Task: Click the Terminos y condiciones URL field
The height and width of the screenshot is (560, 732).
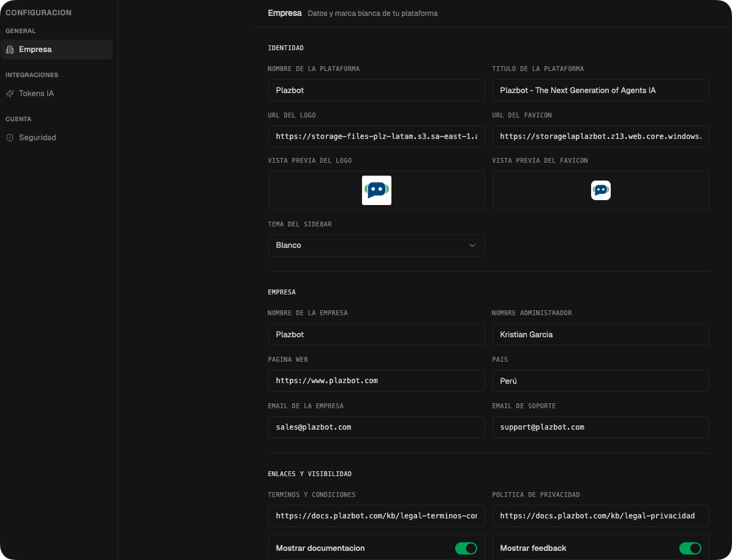Action: point(377,516)
